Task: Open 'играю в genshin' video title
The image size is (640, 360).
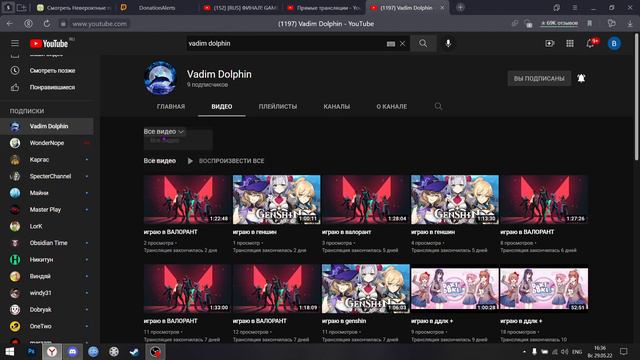Action: (344, 321)
